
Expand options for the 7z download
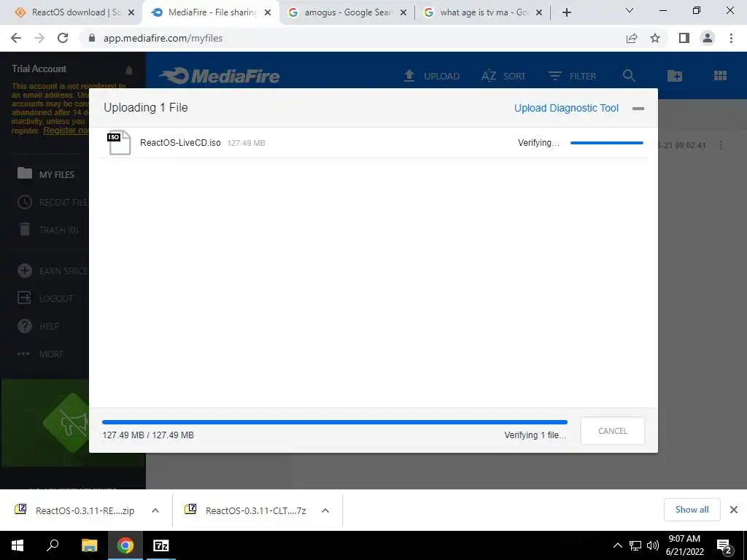[325, 510]
